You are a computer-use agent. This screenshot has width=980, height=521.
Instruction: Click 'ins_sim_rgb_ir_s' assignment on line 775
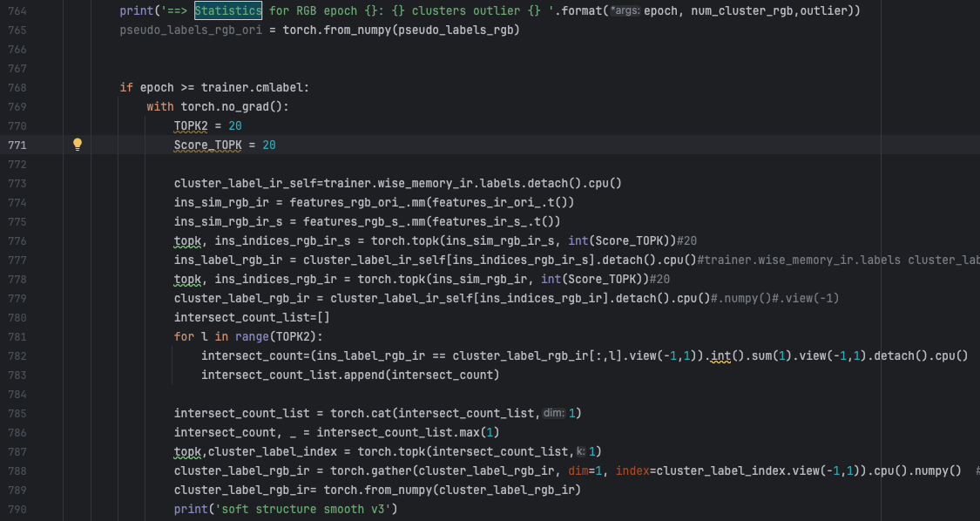[x=229, y=222]
